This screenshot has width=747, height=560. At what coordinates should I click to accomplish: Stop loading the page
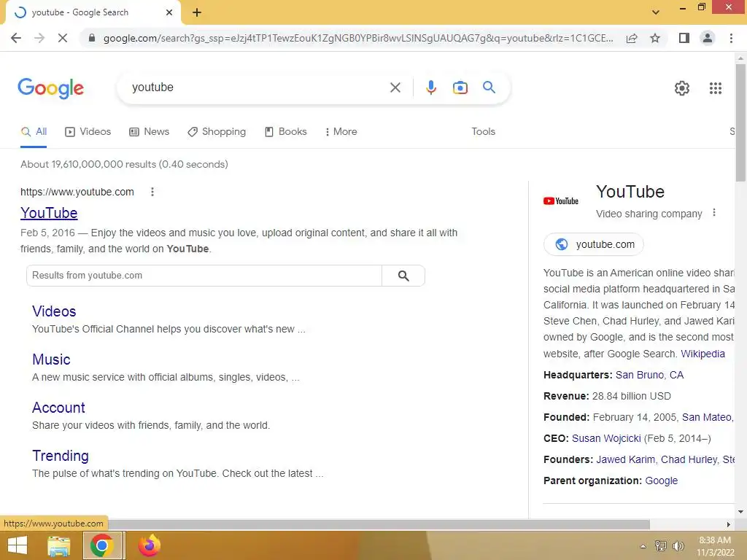(63, 38)
